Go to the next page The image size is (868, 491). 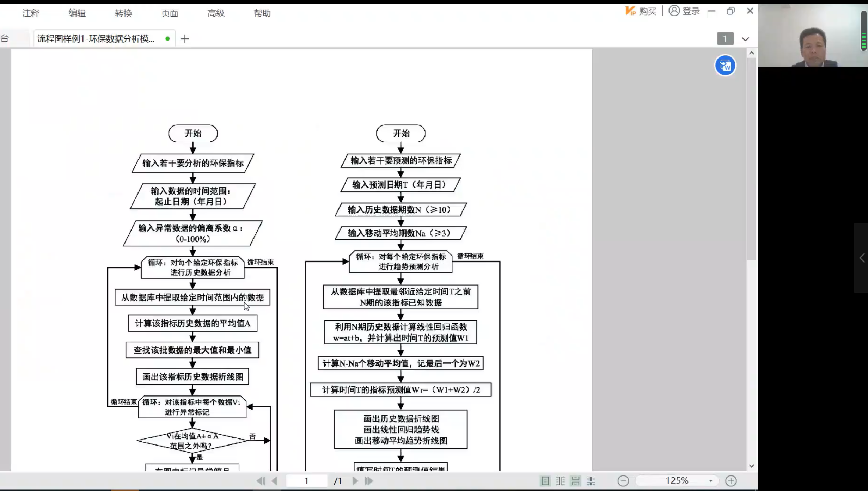(355, 481)
